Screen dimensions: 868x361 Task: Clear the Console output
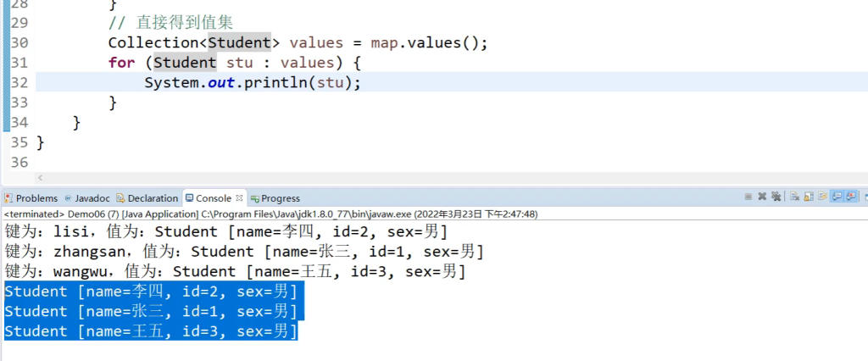pos(795,197)
